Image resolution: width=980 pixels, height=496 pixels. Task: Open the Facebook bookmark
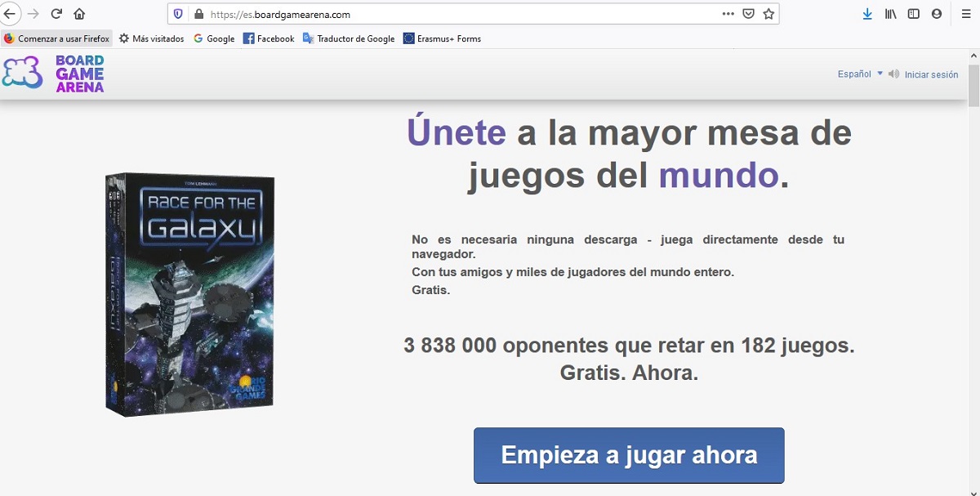[x=269, y=38]
